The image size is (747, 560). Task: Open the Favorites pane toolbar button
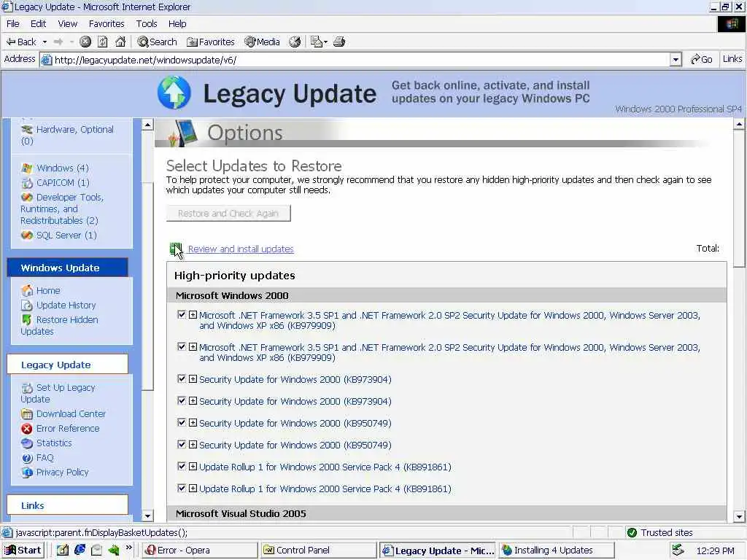tap(211, 42)
